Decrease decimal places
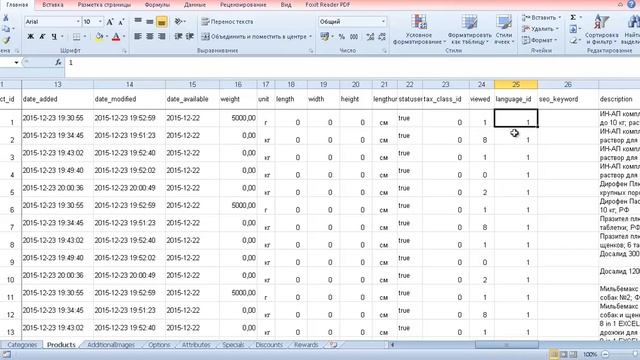 click(382, 37)
